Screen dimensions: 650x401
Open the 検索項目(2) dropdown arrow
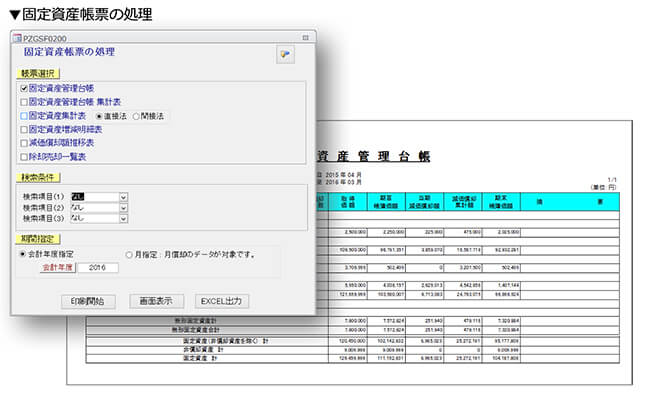124,208
